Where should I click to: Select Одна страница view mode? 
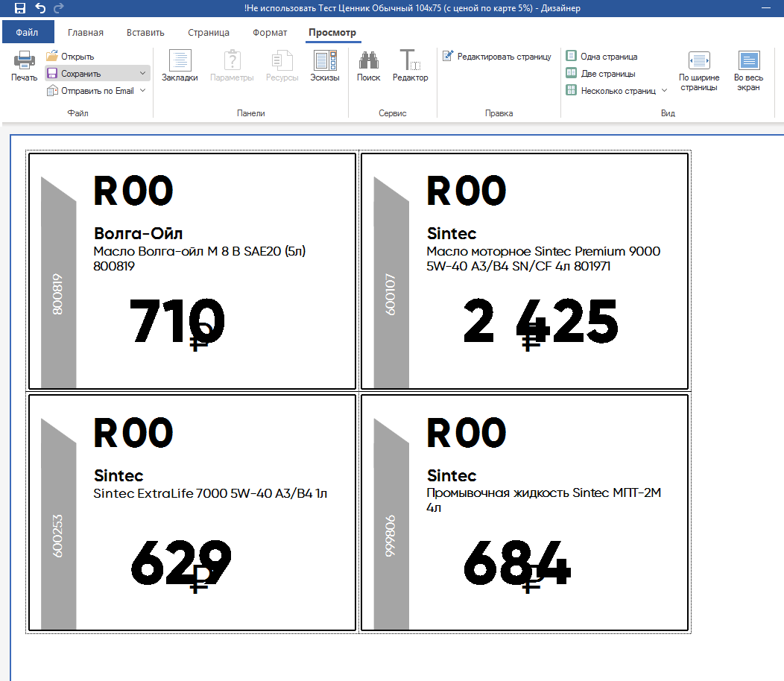click(x=602, y=57)
